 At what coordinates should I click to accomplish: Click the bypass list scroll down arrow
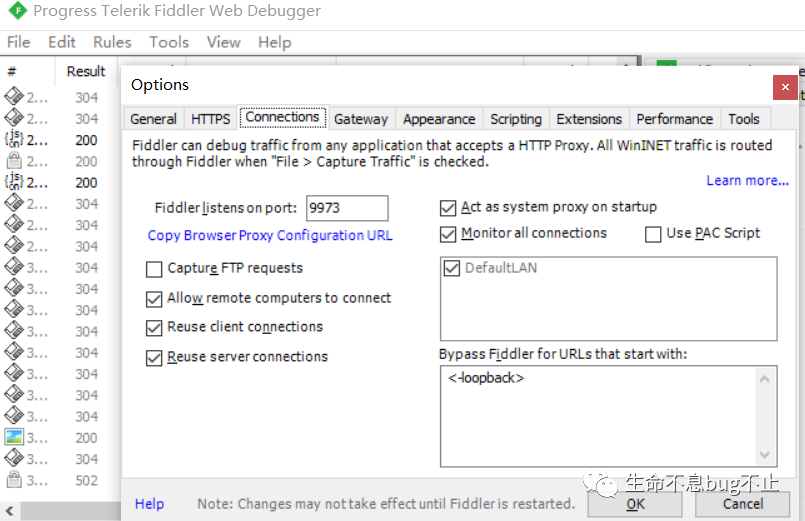(x=764, y=455)
